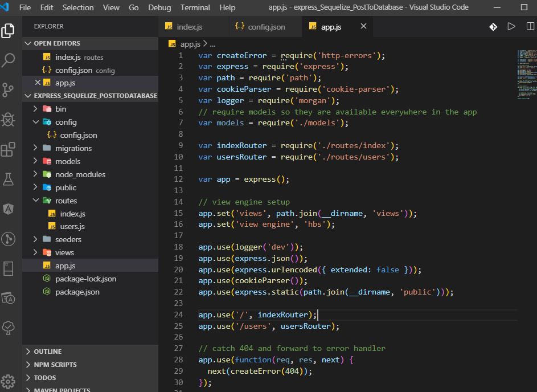Screen dimensions: 537x392
Task: Open the GitLens circular git icon
Action: [8, 239]
